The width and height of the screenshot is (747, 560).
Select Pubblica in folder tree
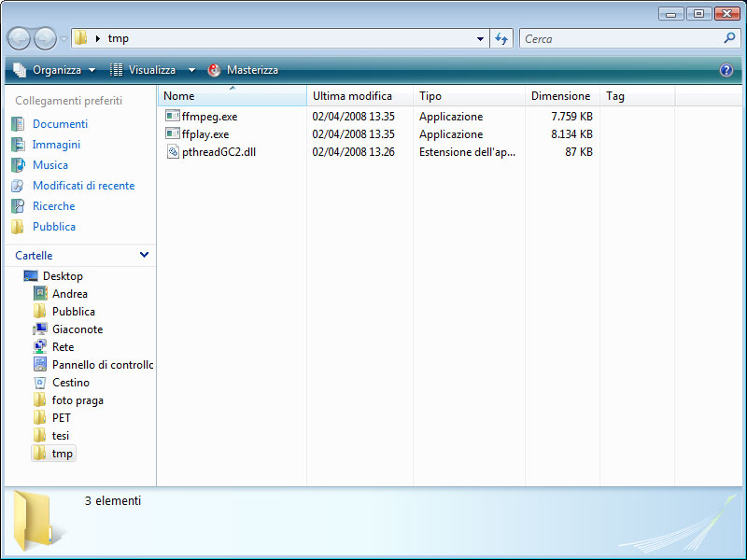tap(74, 312)
